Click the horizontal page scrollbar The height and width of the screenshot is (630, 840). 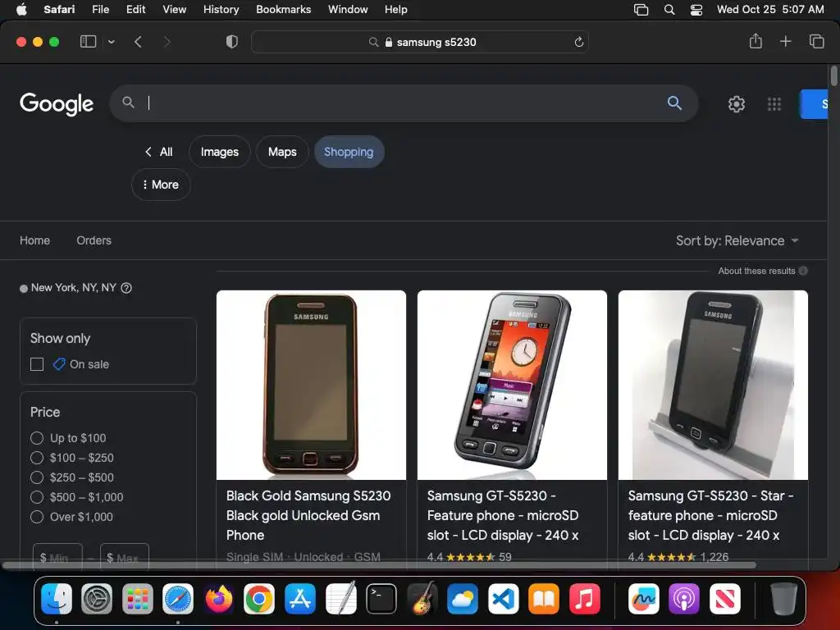point(379,565)
